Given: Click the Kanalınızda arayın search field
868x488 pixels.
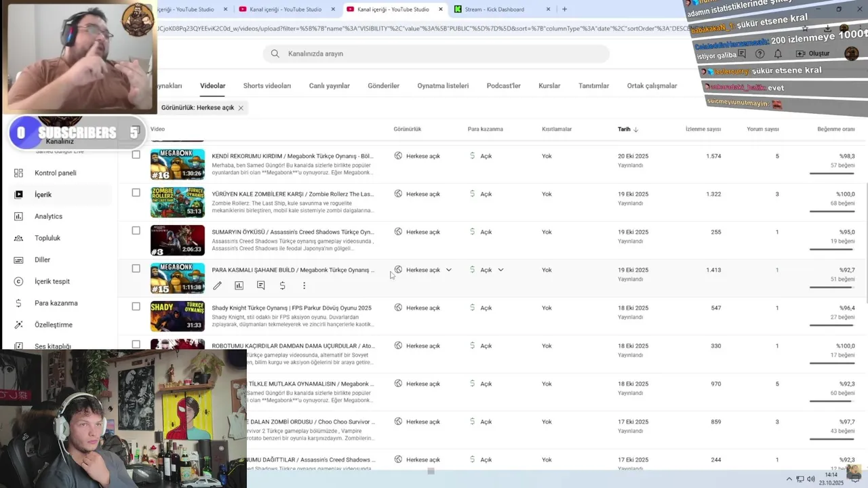Looking at the screenshot, I should [436, 54].
